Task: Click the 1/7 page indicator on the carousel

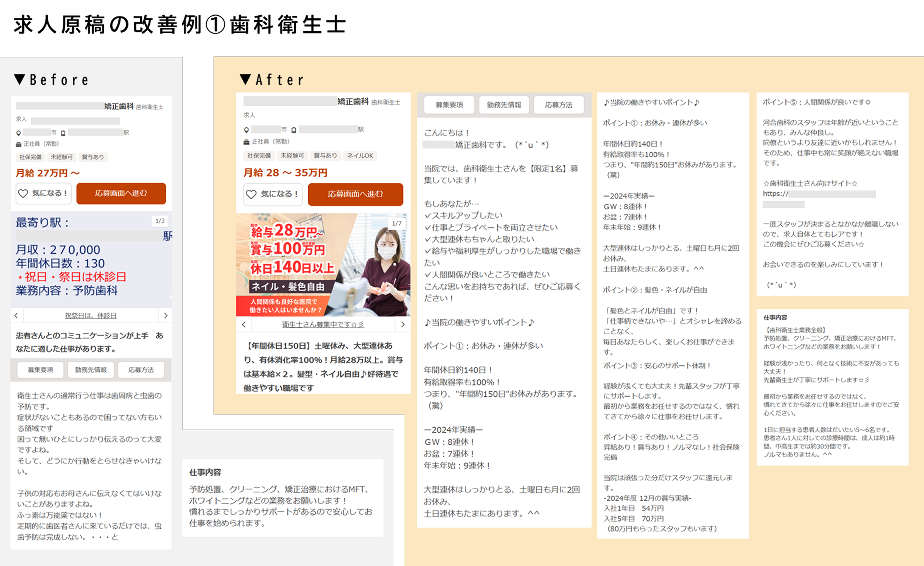Action: [396, 224]
